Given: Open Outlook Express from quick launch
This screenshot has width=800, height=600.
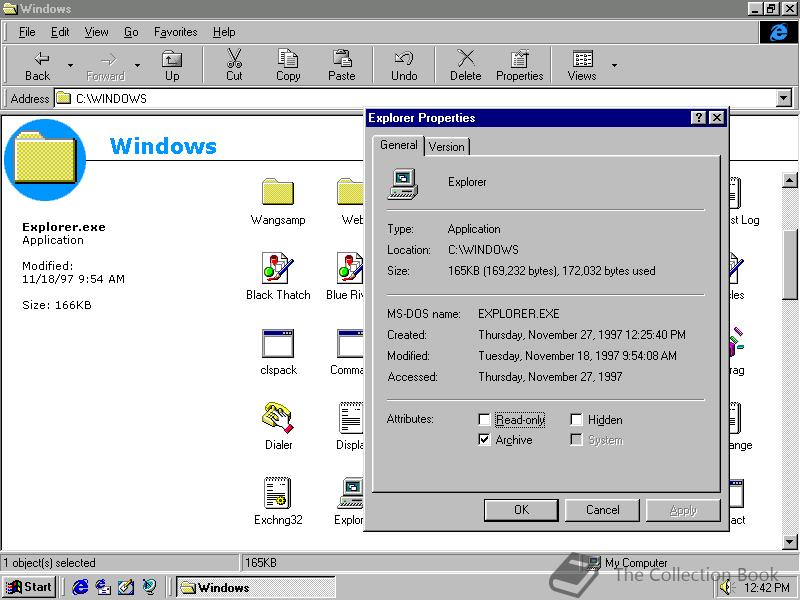Looking at the screenshot, I should [x=103, y=587].
